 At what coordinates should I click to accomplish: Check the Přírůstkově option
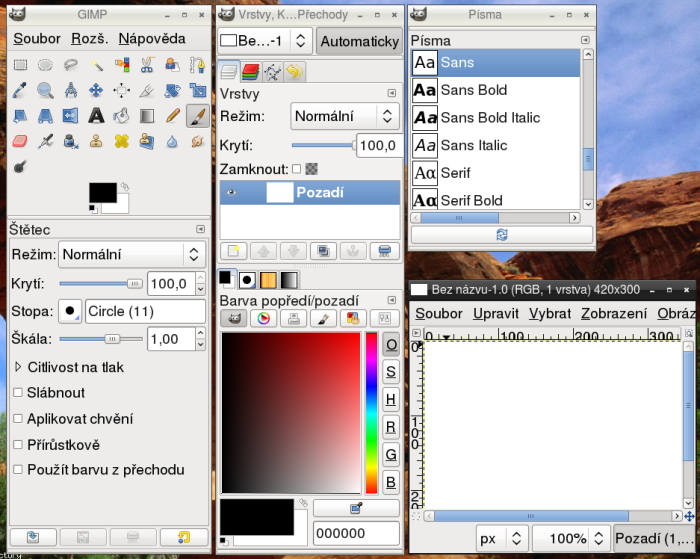(18, 445)
